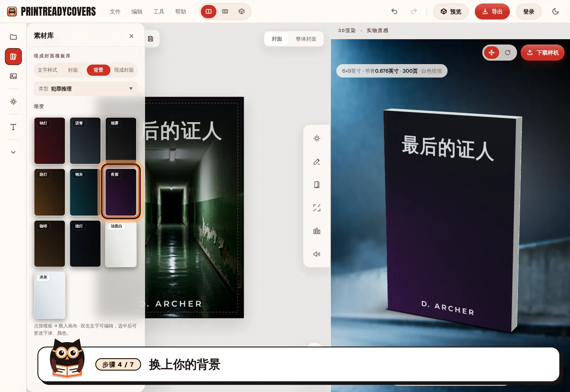
Task: Open the folder icon in left sidebar
Action: [13, 37]
